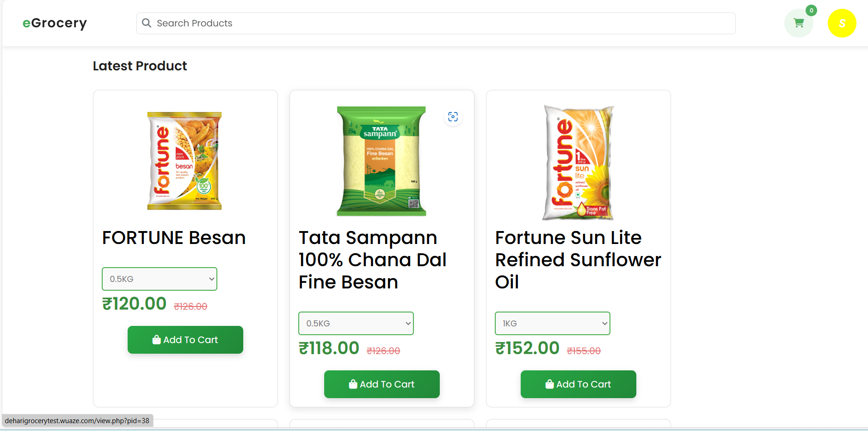Image resolution: width=868 pixels, height=431 pixels.
Task: Open Fortune Sun Lite Oil size dropdown
Action: click(x=553, y=324)
